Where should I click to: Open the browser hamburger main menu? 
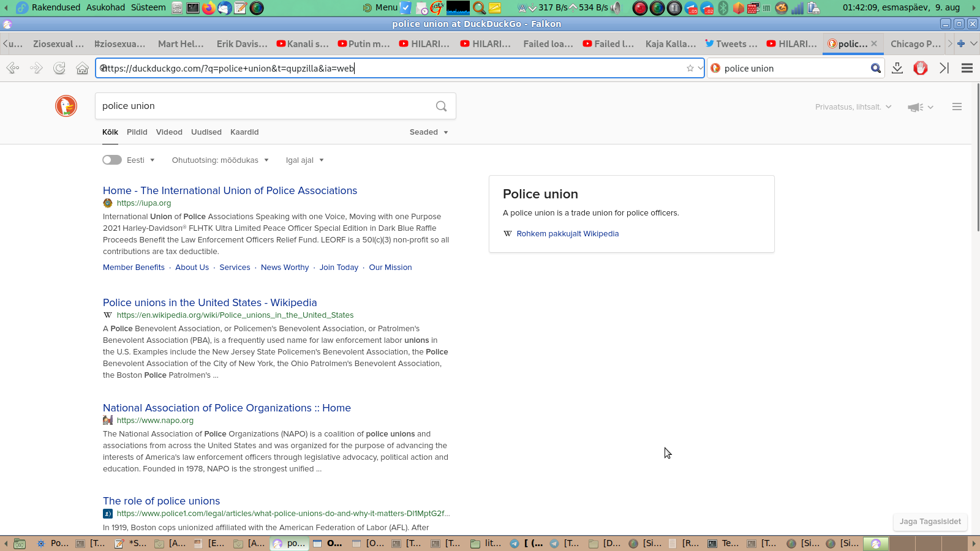tap(967, 68)
